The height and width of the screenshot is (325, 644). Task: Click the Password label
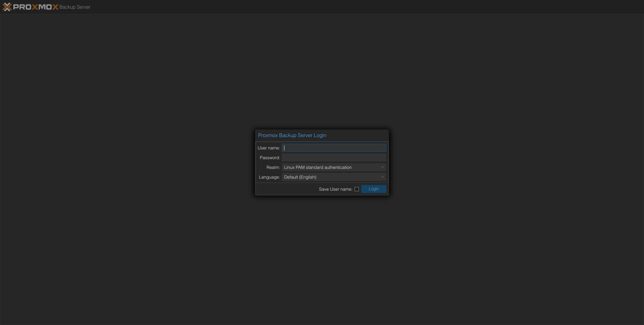click(x=269, y=158)
